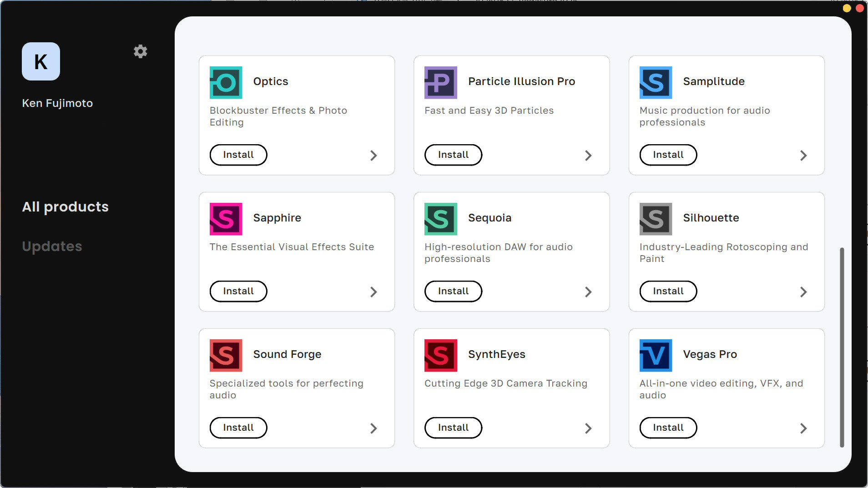
Task: Click the Sound Forge product icon
Action: pyautogui.click(x=226, y=356)
